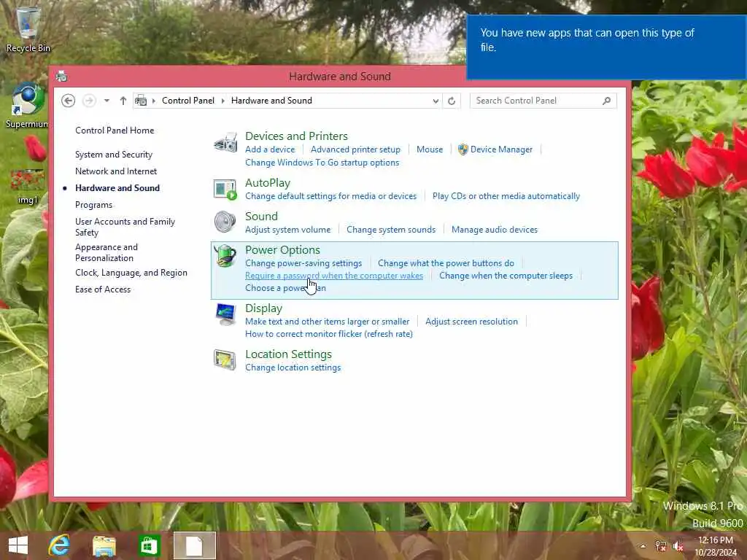The image size is (747, 560).
Task: Click Control Panel in the breadcrumb
Action: coord(188,101)
